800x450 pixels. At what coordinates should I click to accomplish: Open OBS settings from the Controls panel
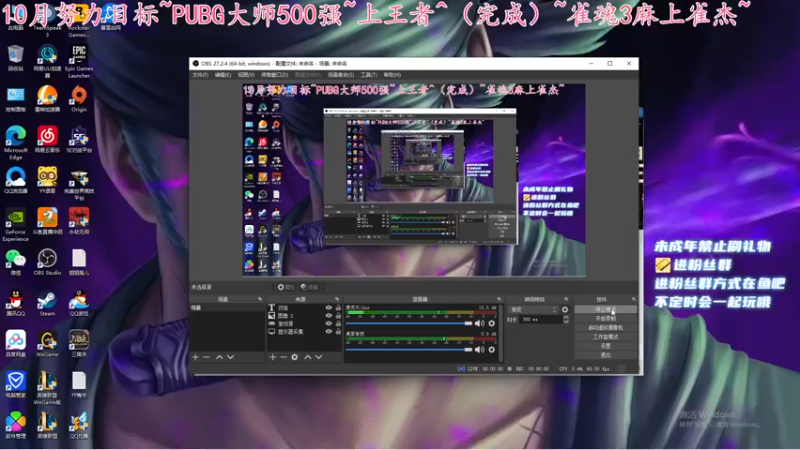click(x=605, y=346)
